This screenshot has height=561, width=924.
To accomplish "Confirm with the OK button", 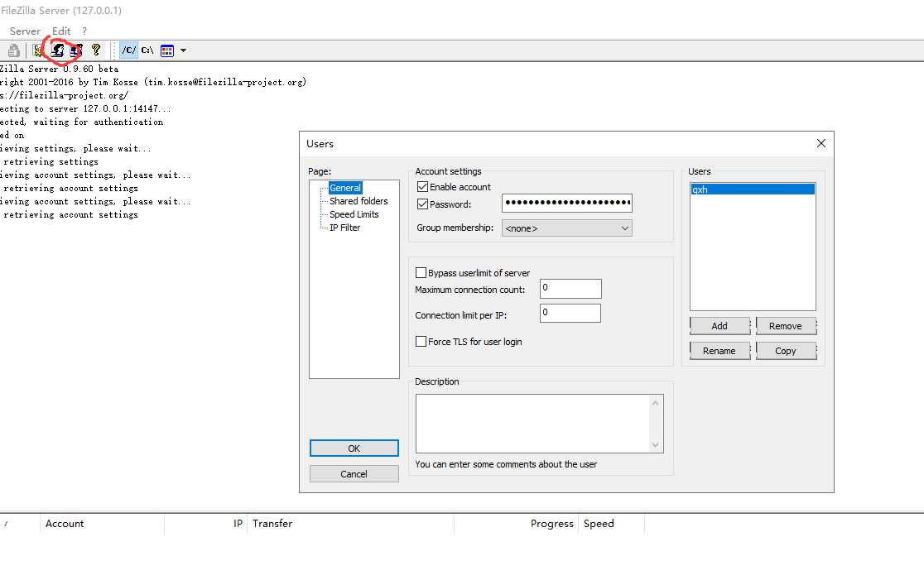I will [x=354, y=448].
